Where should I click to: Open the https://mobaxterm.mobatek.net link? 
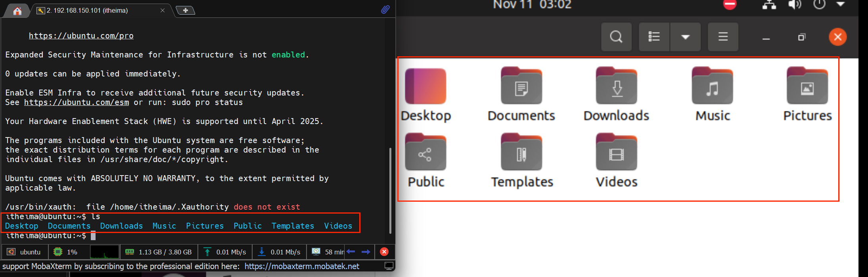(x=302, y=266)
